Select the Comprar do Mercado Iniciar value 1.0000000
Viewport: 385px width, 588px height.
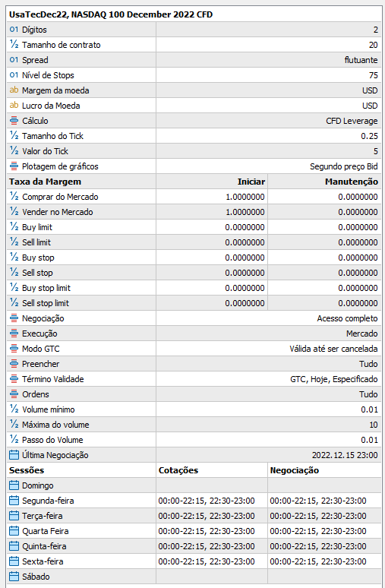245,197
